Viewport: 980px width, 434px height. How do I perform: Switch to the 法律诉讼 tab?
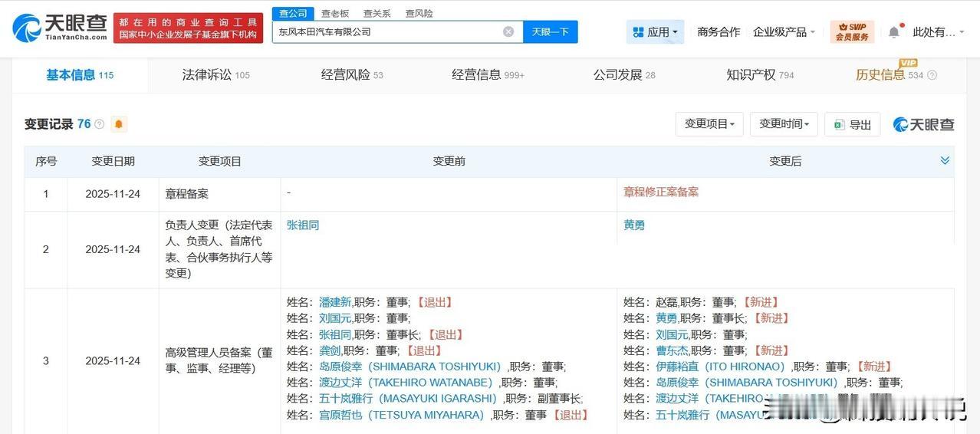pos(216,75)
